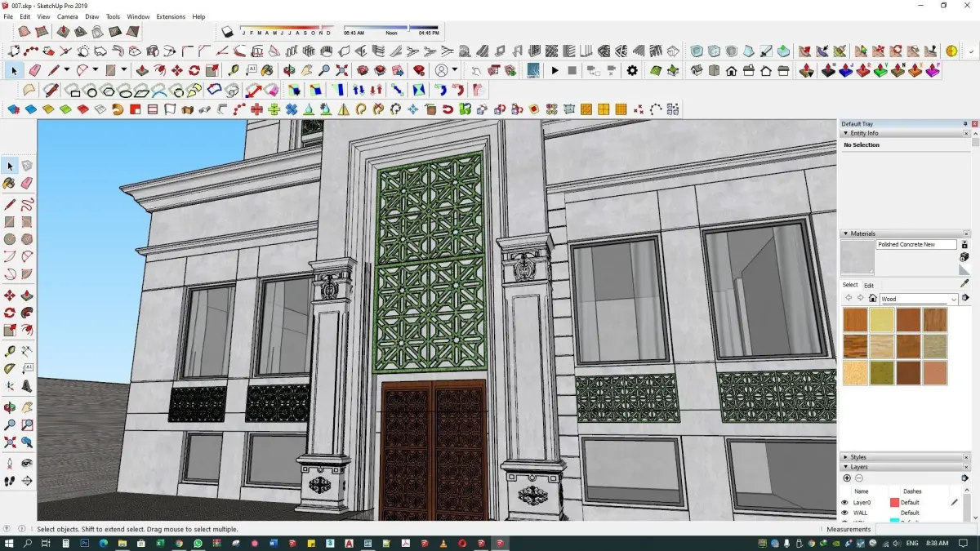Select the Zoom Window tool in left toolbar
This screenshot has height=551, width=980.
point(27,424)
